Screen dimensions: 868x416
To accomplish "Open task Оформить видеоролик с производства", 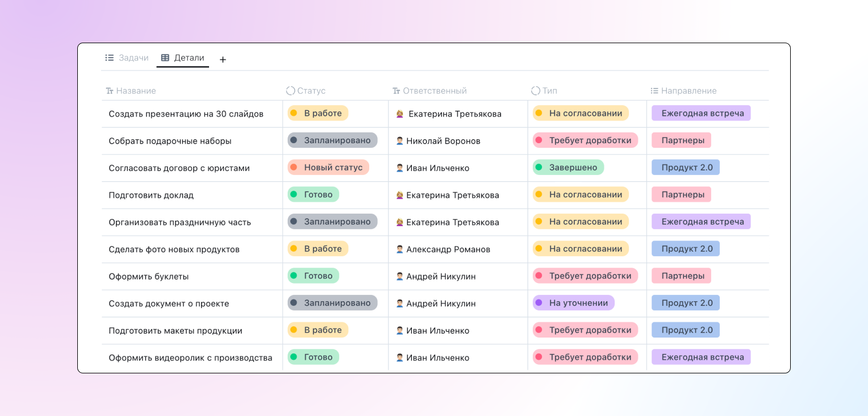I will (x=190, y=358).
